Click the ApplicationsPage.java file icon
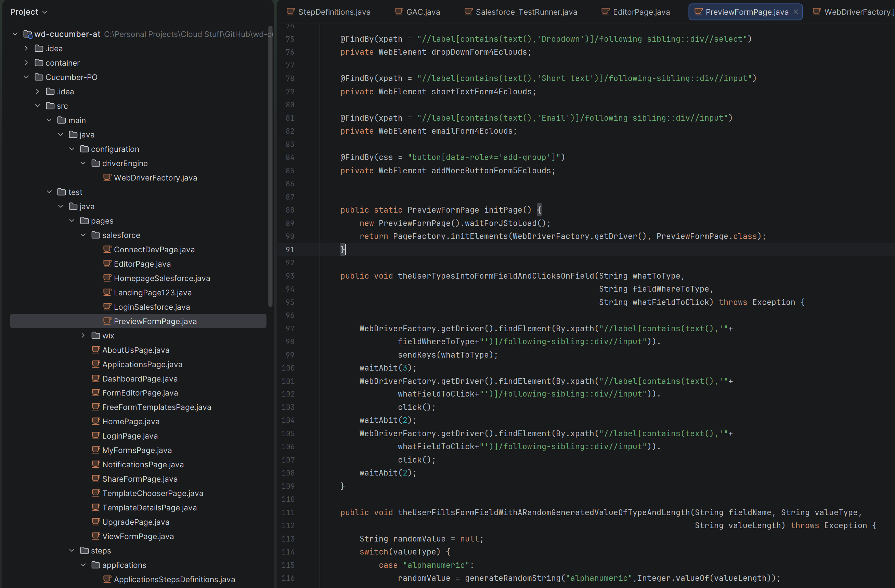 [x=96, y=364]
